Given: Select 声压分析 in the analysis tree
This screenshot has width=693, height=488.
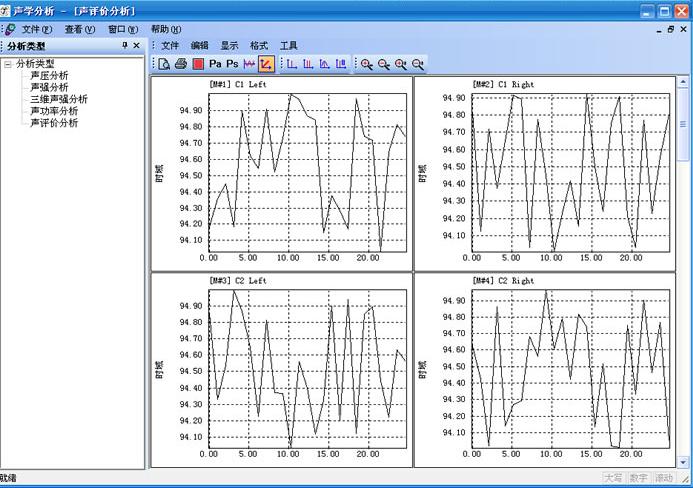Looking at the screenshot, I should pos(49,75).
